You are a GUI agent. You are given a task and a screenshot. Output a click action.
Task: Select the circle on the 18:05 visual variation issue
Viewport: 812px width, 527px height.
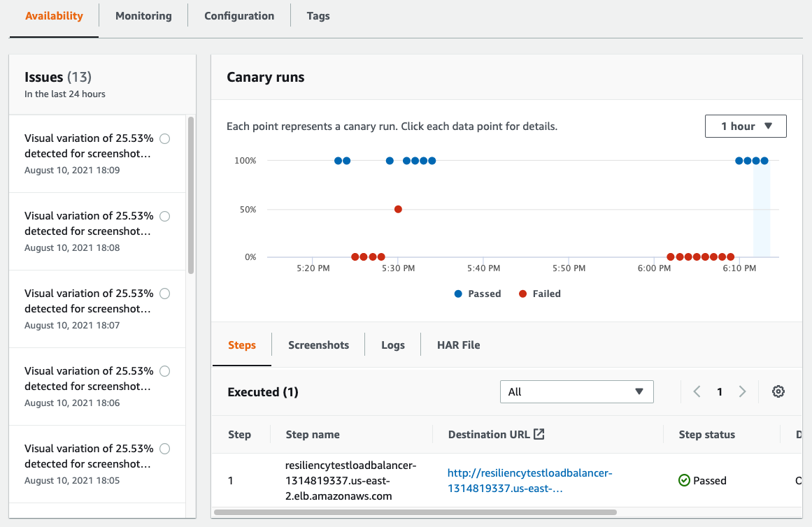(x=164, y=449)
